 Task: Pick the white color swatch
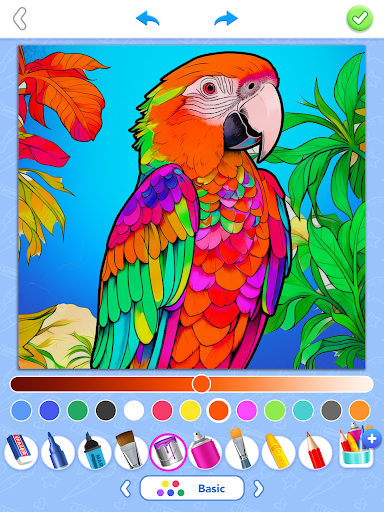tap(134, 410)
